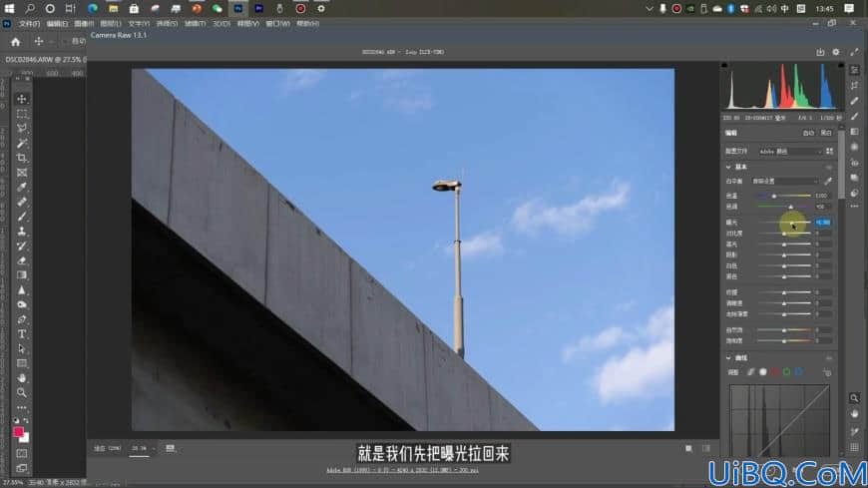Browse profiles grid icon

[829, 152]
